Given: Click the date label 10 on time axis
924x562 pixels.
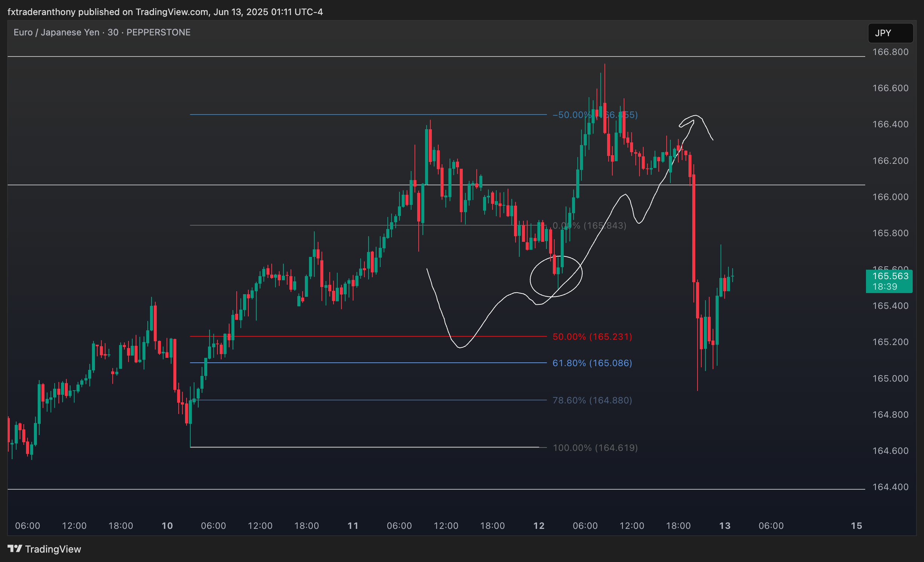Looking at the screenshot, I should point(167,526).
